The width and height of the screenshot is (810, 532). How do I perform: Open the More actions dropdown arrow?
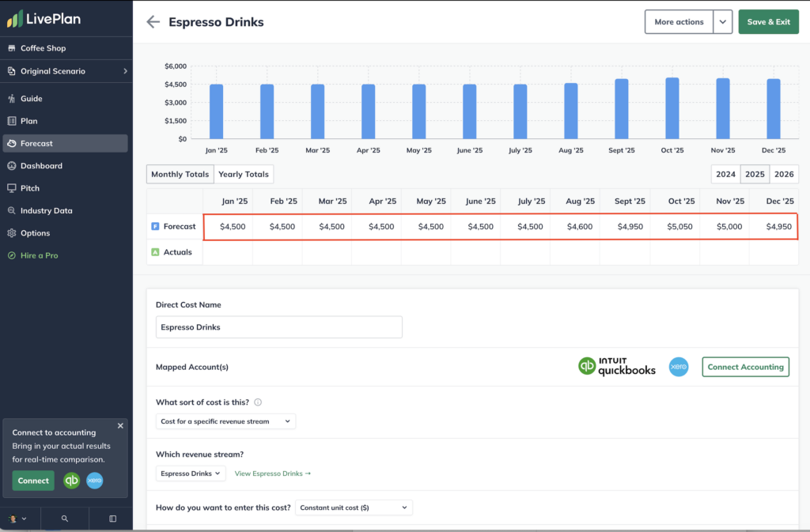(722, 22)
